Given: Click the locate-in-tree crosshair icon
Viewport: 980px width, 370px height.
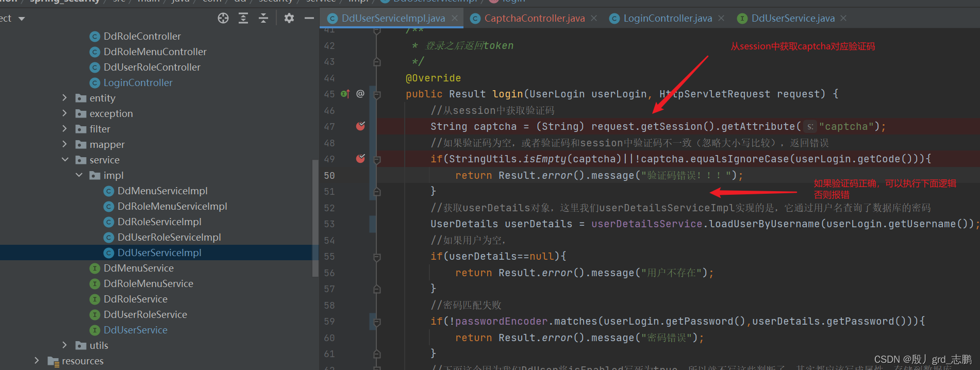Looking at the screenshot, I should [x=223, y=19].
